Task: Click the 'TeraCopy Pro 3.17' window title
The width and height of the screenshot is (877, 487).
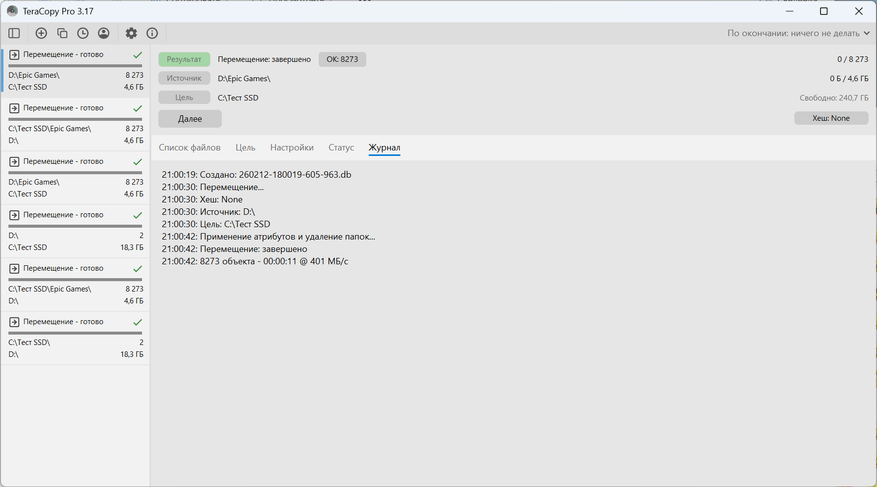Action: tap(58, 11)
